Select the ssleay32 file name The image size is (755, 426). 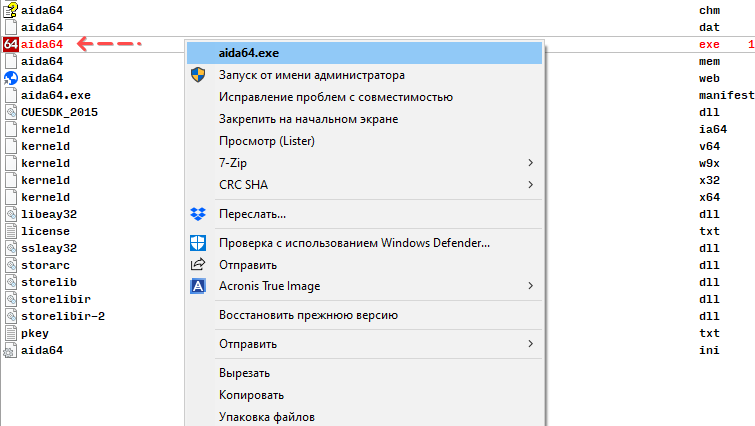pos(49,248)
